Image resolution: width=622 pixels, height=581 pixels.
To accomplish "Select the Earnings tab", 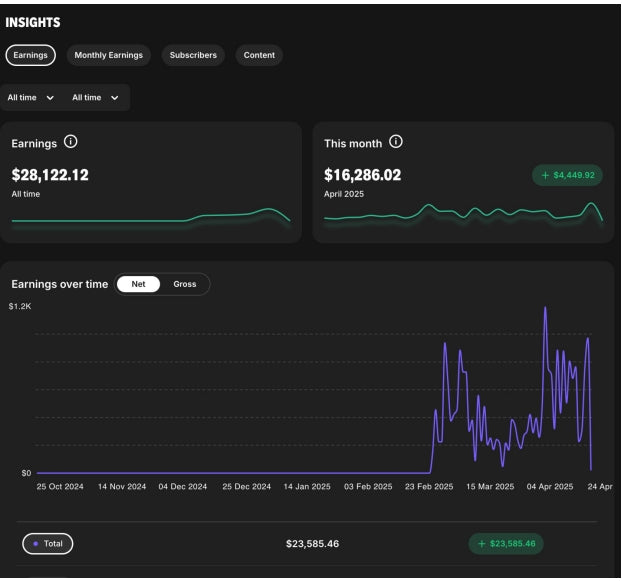I will [x=30, y=56].
